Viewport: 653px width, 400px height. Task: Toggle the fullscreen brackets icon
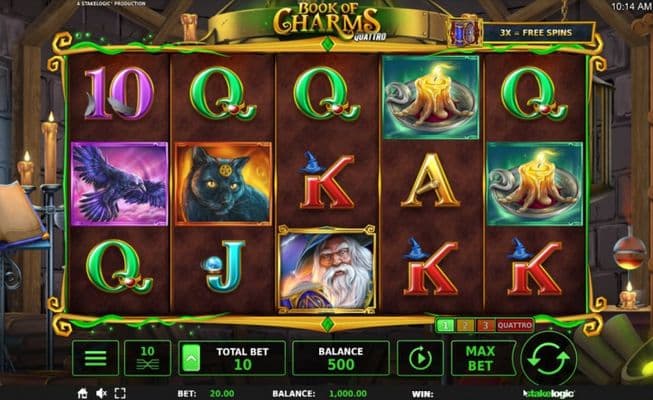(120, 393)
